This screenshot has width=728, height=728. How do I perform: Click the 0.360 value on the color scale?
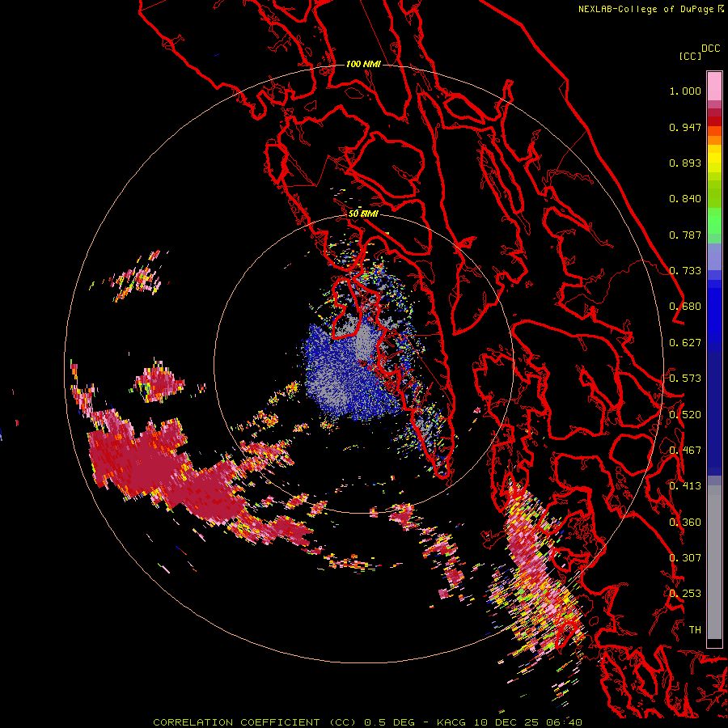point(685,523)
